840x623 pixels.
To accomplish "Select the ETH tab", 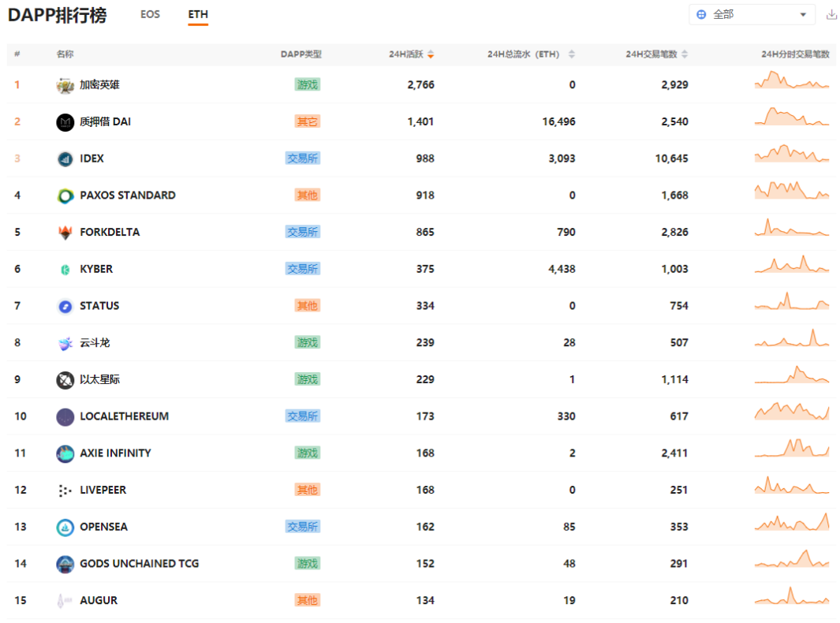I will (198, 14).
